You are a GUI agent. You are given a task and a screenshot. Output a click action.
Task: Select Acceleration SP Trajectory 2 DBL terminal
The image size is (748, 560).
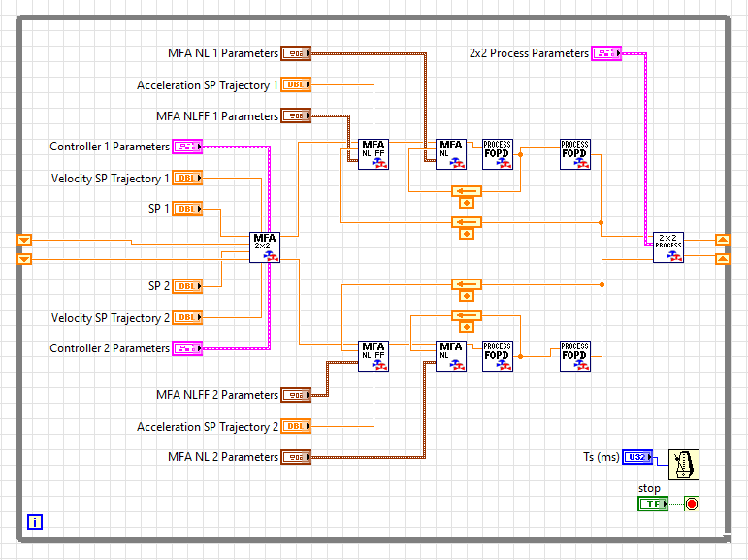coord(296,426)
